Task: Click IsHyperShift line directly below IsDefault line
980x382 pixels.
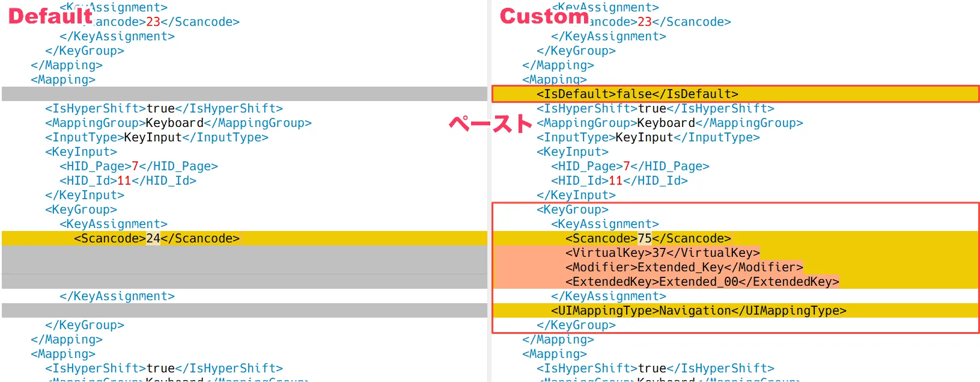Action: (656, 108)
